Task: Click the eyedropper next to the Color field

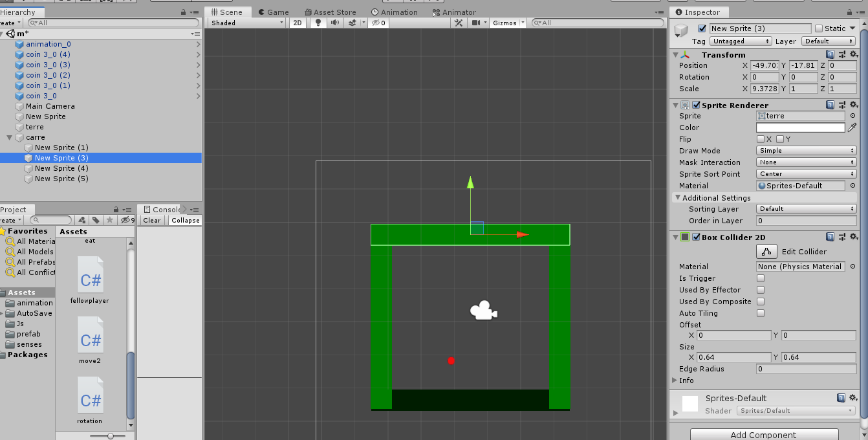Action: (x=852, y=128)
